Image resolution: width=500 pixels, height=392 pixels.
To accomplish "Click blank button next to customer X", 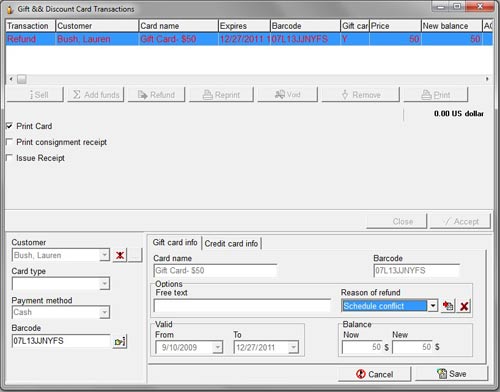I will 135,255.
